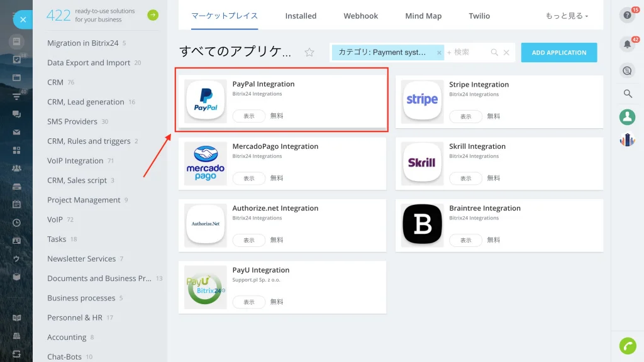Open the green user profile avatar
Image resolution: width=644 pixels, height=362 pixels.
pos(627,117)
